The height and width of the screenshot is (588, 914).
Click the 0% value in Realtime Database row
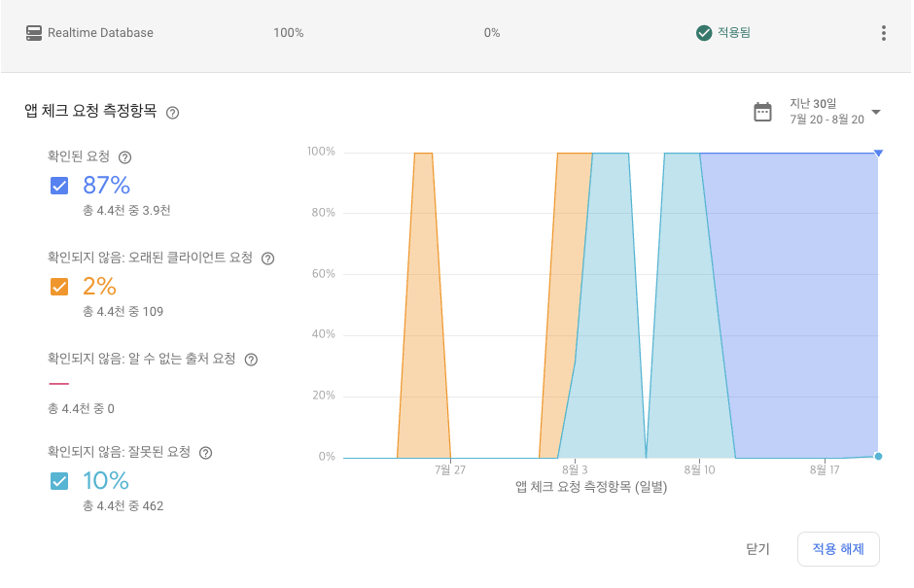click(x=492, y=33)
